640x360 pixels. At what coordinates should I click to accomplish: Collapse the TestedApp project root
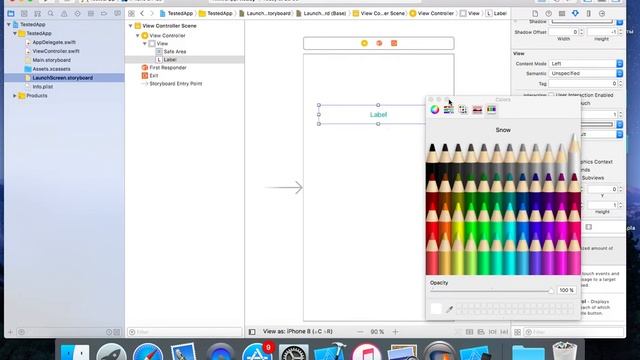pyautogui.click(x=9, y=24)
